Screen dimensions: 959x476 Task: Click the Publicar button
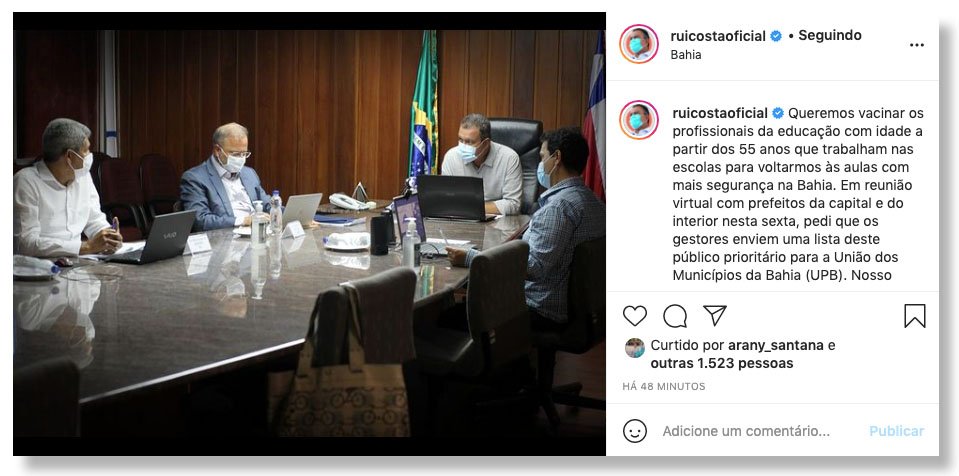tap(897, 431)
